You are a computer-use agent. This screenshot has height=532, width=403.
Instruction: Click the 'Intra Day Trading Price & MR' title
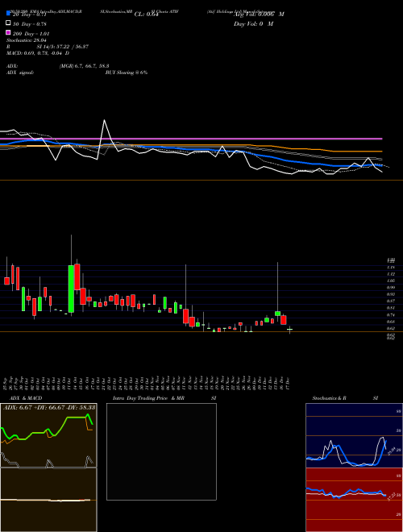[x=148, y=398]
